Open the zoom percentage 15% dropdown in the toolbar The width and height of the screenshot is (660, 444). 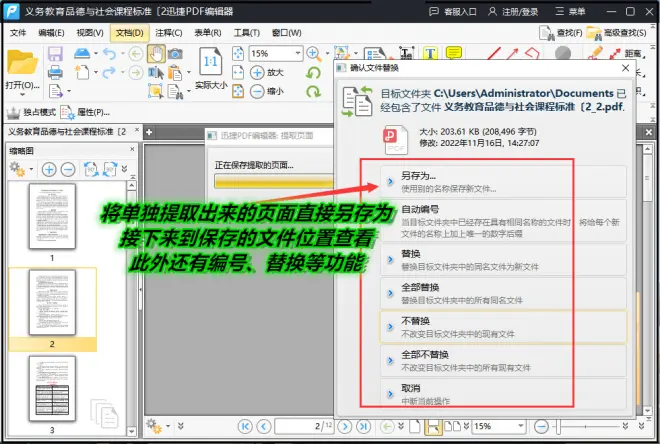point(298,53)
